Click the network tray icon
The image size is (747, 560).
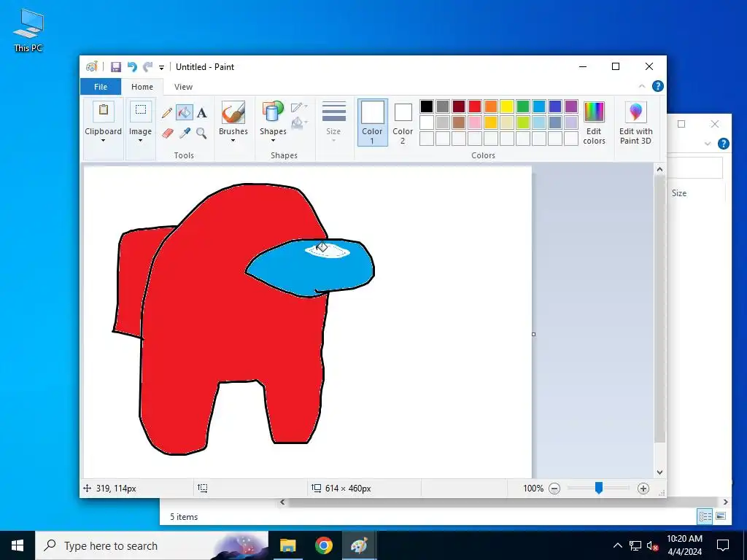(x=635, y=545)
